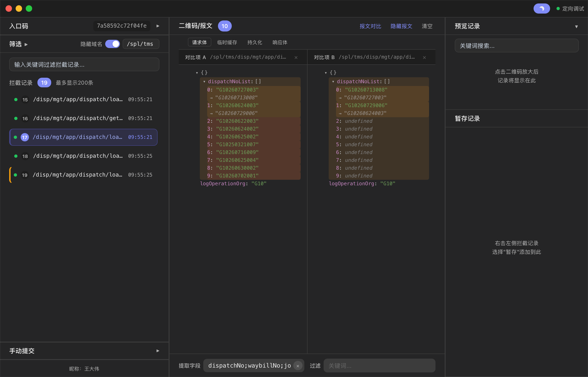
Task: Click the 定向调试 status indicator
Action: click(x=570, y=9)
